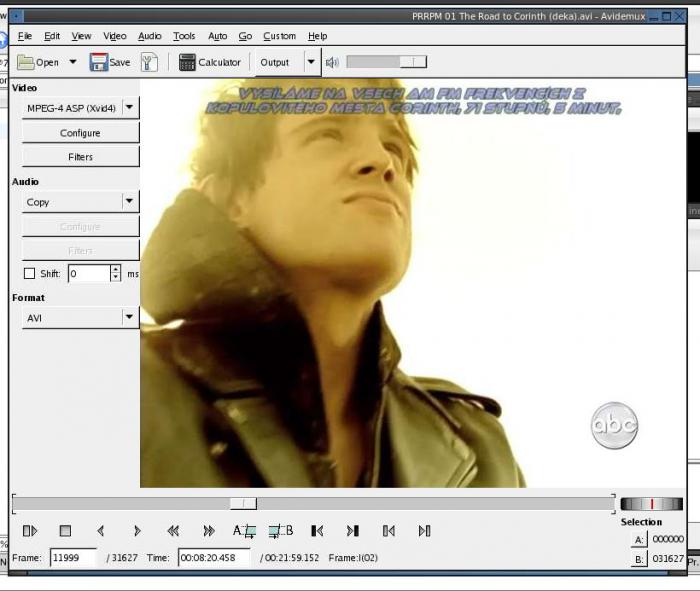
Task: Click the Frame:I(02) frame type text
Action: point(353,558)
